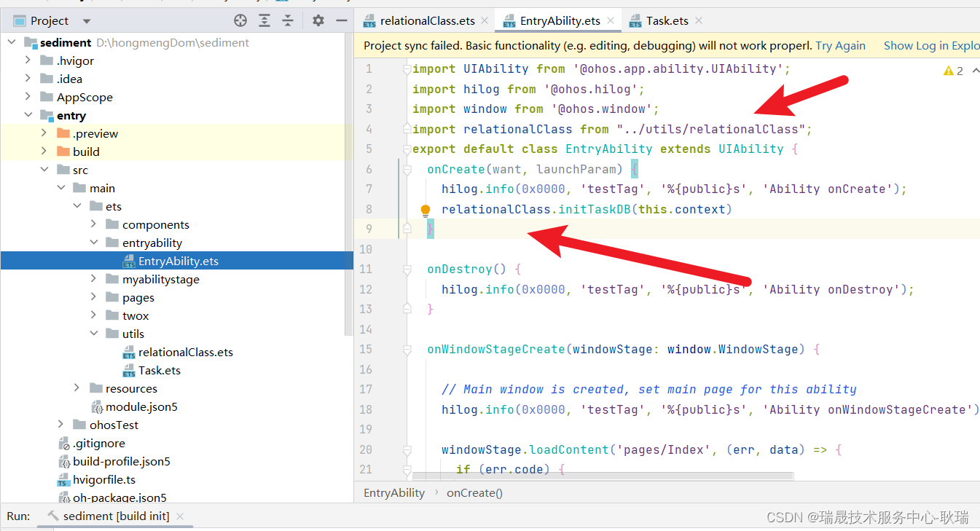
Task: Expand the components folder
Action: pyautogui.click(x=94, y=224)
